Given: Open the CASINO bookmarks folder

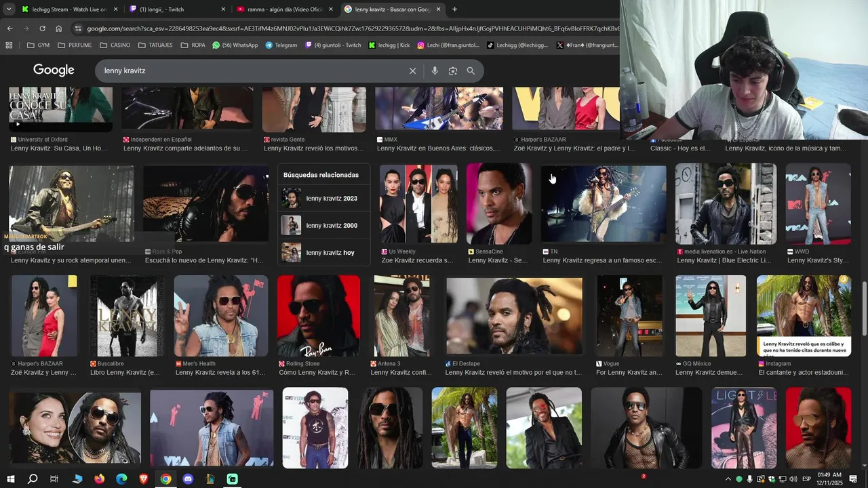Looking at the screenshot, I should tap(115, 45).
